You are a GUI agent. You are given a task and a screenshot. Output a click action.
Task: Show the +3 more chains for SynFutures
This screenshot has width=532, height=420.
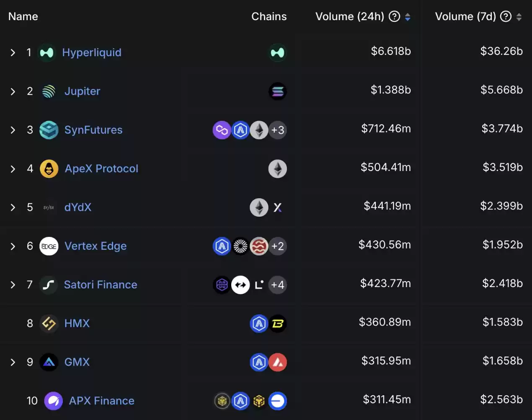277,130
